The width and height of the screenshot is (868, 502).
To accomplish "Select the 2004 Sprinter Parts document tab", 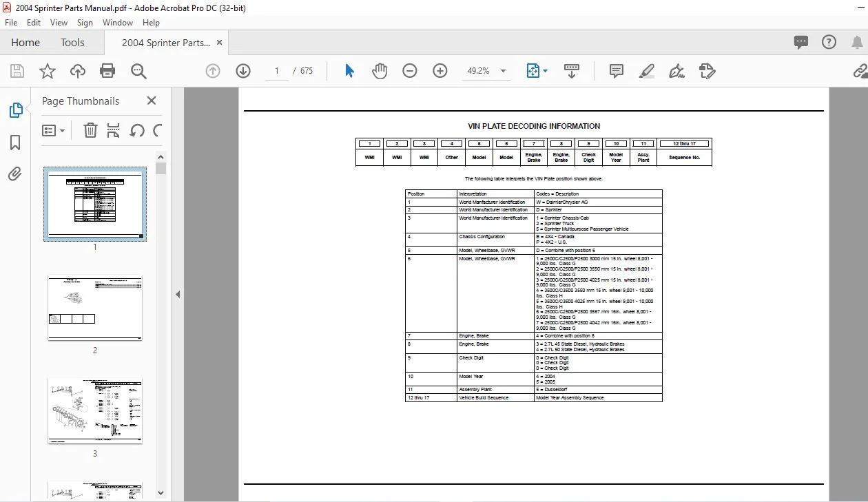I will [x=166, y=43].
